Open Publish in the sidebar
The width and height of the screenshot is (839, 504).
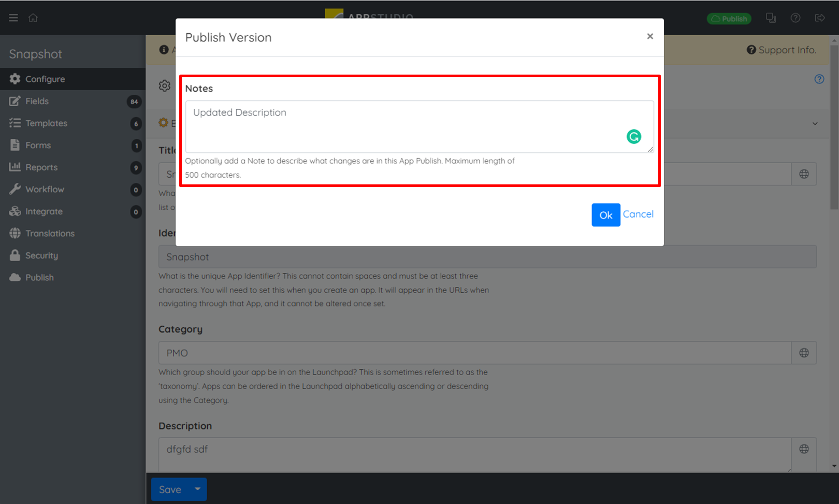(x=73, y=278)
